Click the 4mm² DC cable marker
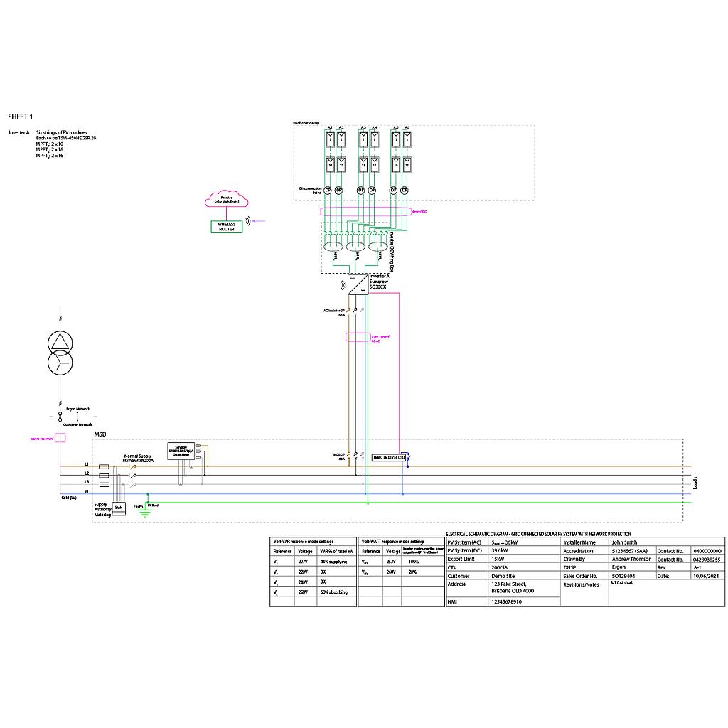Image resolution: width=728 pixels, height=728 pixels. pos(365,212)
